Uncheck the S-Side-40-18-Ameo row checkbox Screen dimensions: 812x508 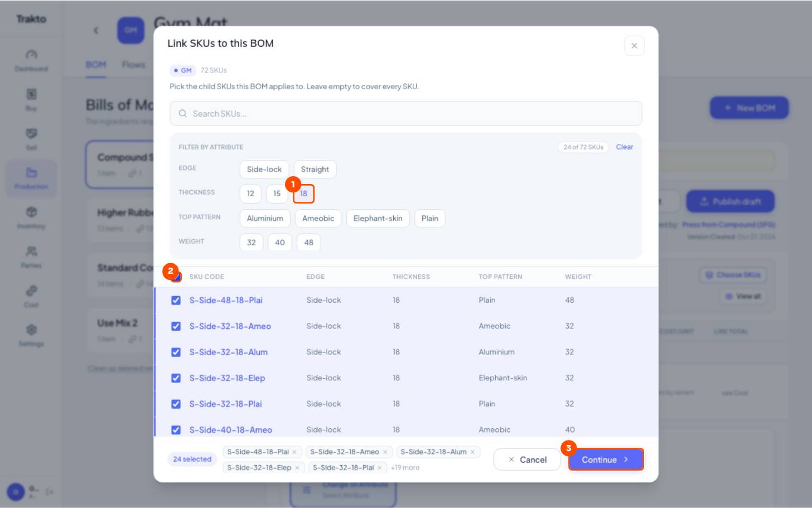click(x=176, y=430)
